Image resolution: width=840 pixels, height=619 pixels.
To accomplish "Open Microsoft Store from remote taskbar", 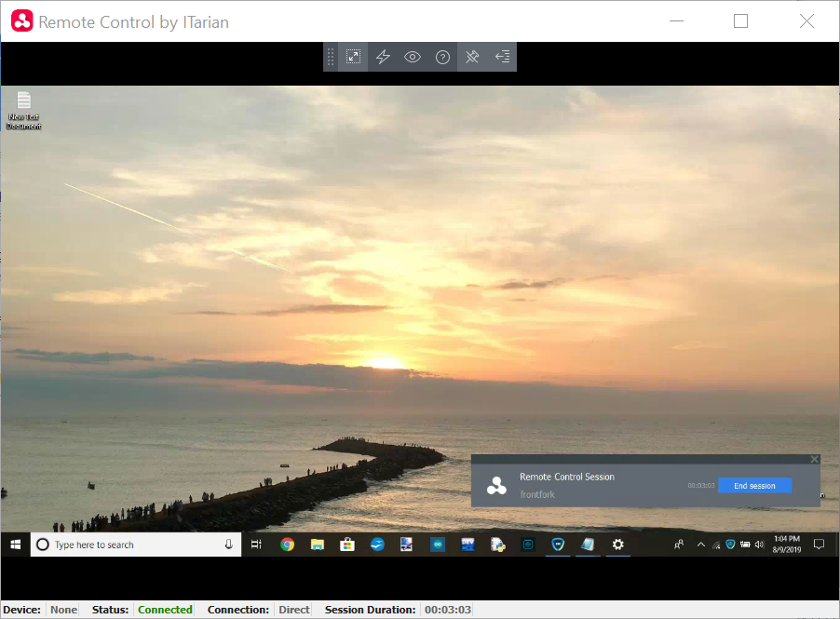I will [347, 545].
